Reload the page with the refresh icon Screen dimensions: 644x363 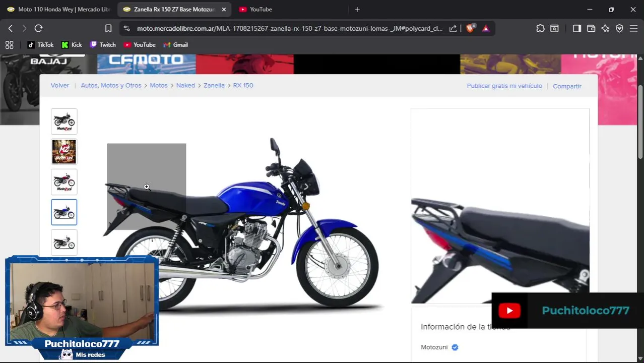38,28
